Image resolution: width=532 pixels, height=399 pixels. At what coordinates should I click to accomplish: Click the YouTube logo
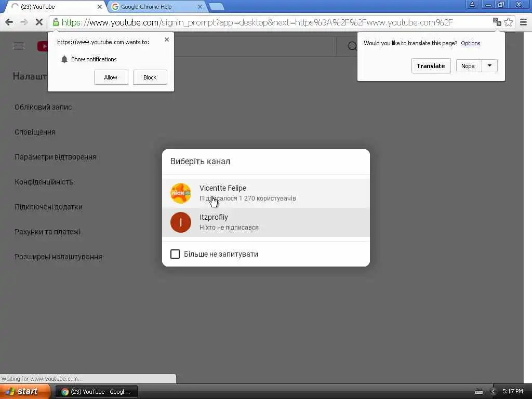tap(43, 46)
